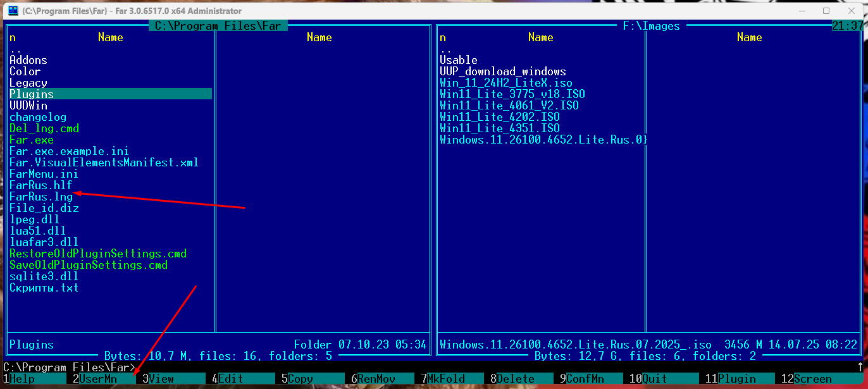Click left panel Bytes 10,7 M summary
Screen dimensions: 868x389
218,356
